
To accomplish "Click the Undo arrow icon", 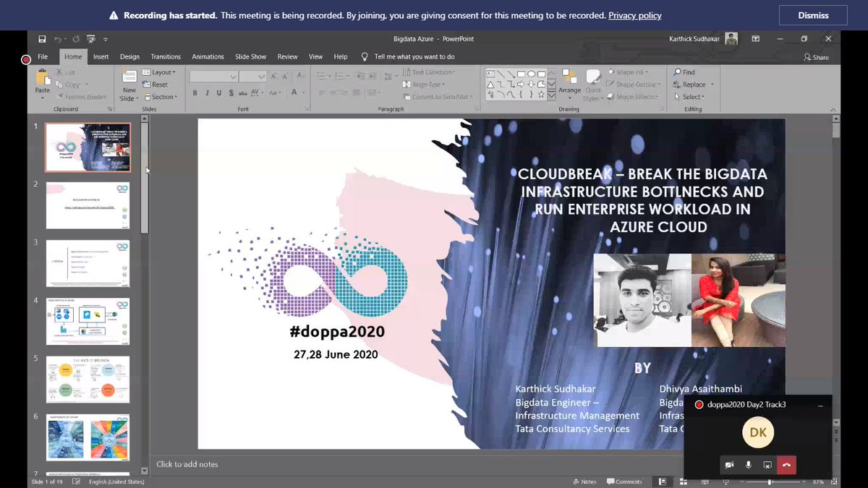I will click(x=57, y=39).
